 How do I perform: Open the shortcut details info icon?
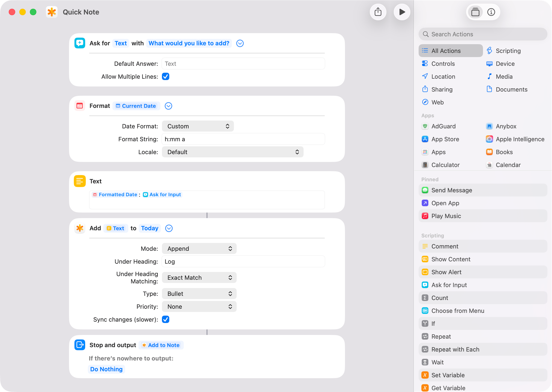[x=491, y=12]
